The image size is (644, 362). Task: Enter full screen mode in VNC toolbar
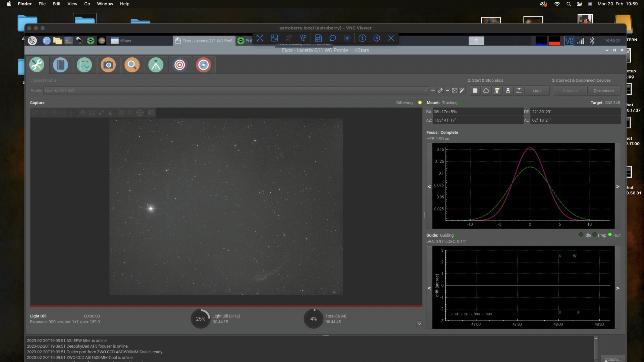(260, 38)
